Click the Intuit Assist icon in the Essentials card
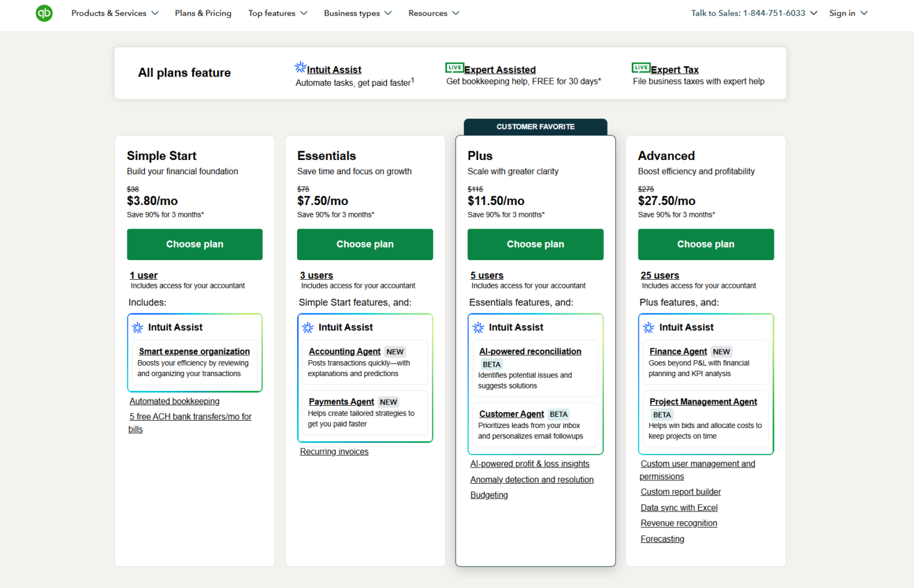914x588 pixels. (x=308, y=327)
